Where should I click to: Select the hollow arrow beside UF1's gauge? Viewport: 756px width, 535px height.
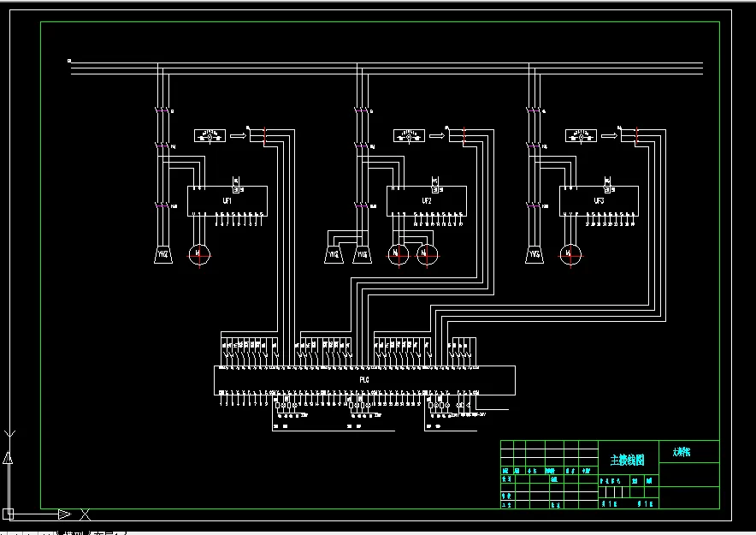[239, 135]
